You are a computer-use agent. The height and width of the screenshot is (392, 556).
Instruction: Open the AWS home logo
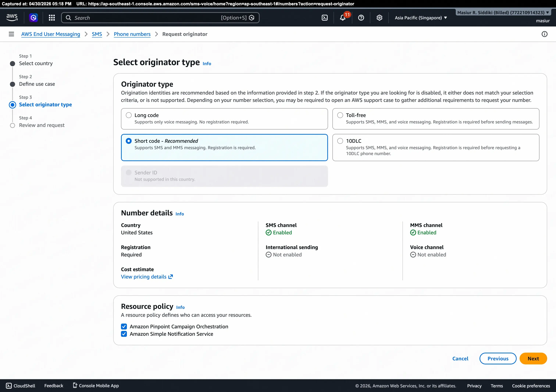pos(12,18)
